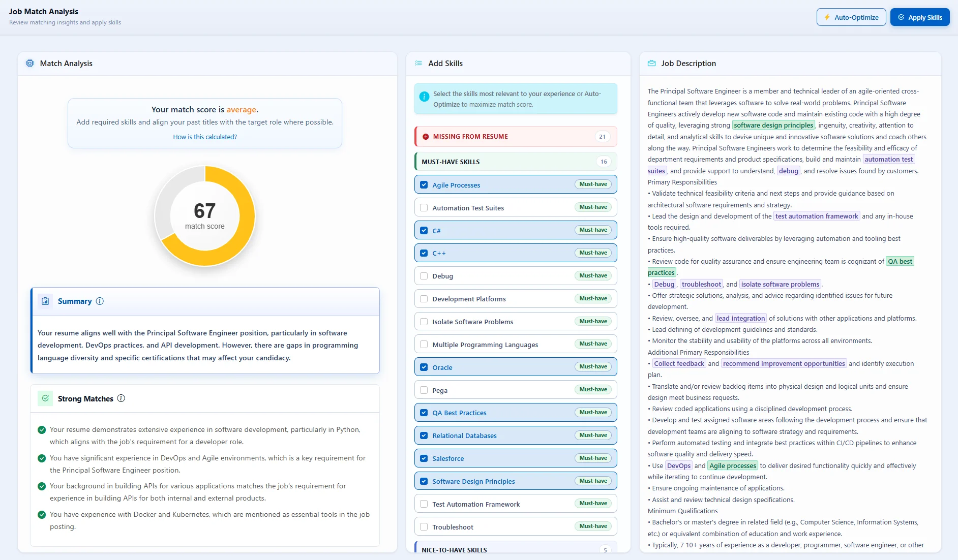Check the Test Automation Framework skill
Image resolution: width=958 pixels, height=560 pixels.
(424, 504)
